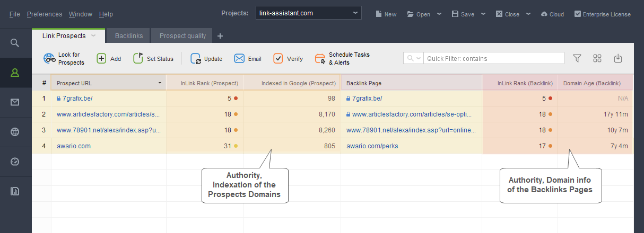The width and height of the screenshot is (644, 233).
Task: Switch to the Prospect quality tab
Action: click(182, 36)
